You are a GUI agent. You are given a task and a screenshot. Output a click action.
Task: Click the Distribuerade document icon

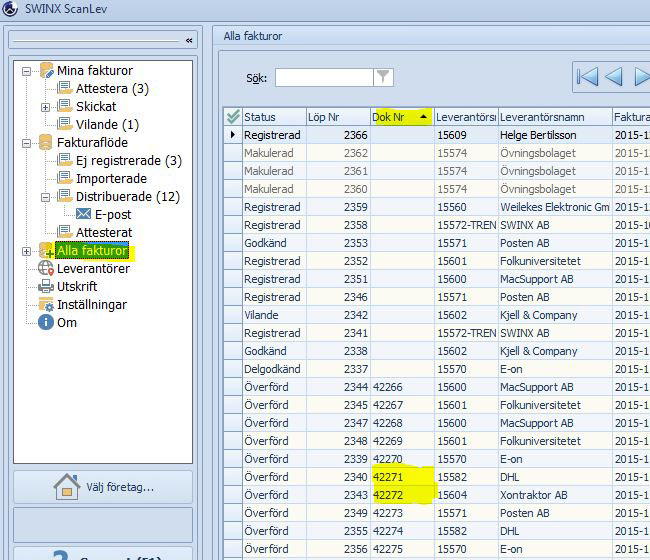coord(65,196)
